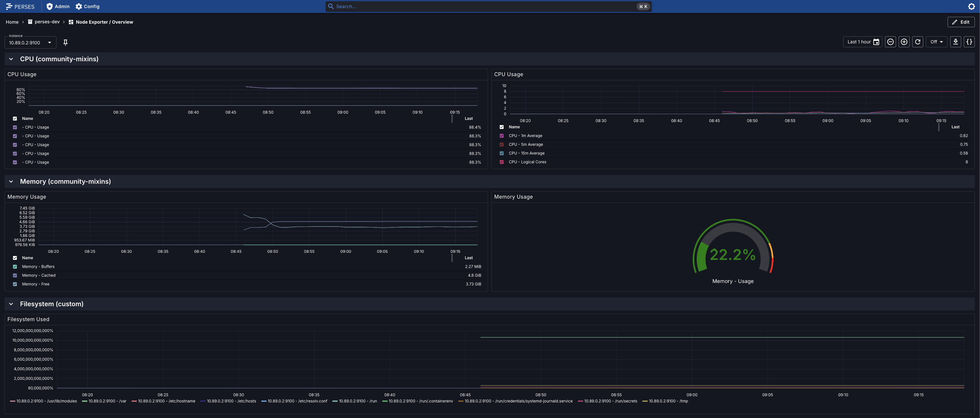
Task: Click /etc/hostname legend entry
Action: coord(163,401)
